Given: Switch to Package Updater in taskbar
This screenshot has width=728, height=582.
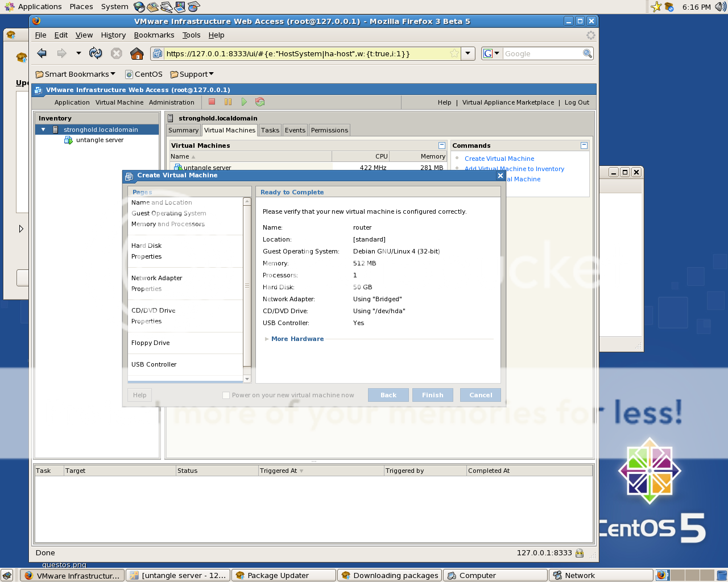Looking at the screenshot, I should click(x=283, y=575).
